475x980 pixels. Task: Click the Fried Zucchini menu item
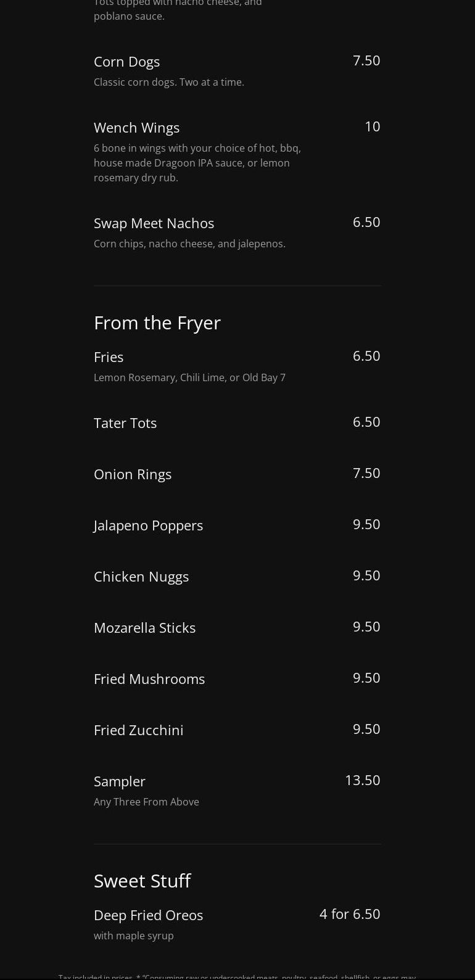[139, 730]
